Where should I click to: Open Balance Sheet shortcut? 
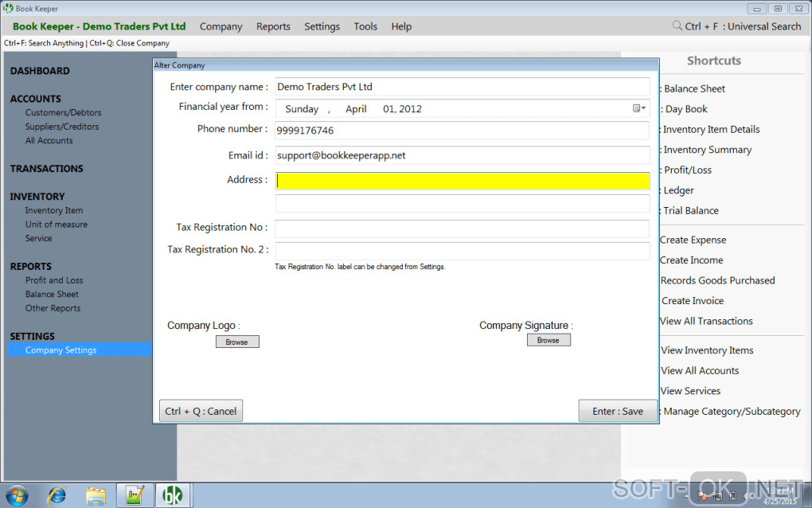pos(694,88)
